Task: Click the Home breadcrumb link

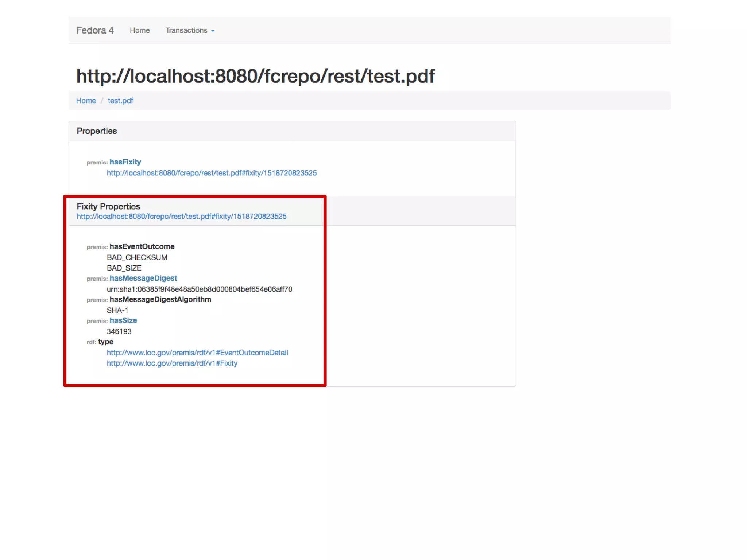Action: (x=86, y=101)
